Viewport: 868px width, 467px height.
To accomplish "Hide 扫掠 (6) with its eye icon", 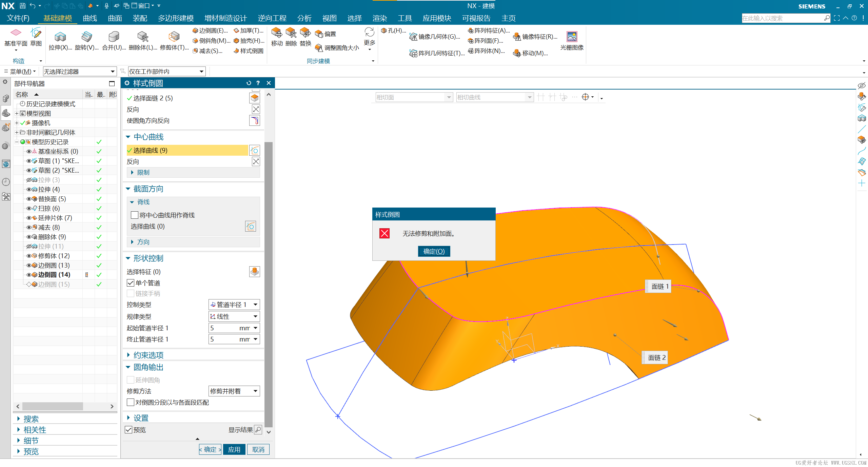I will click(29, 208).
